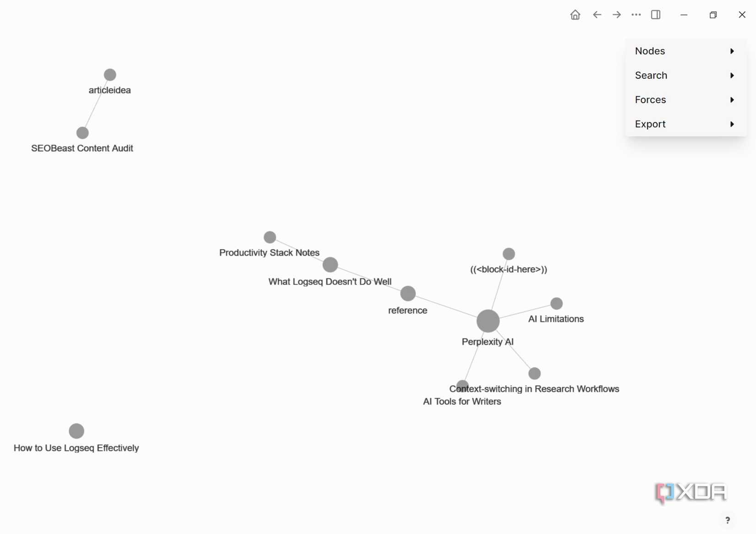The image size is (756, 534).
Task: Click the AI Limitations node
Action: (x=556, y=303)
